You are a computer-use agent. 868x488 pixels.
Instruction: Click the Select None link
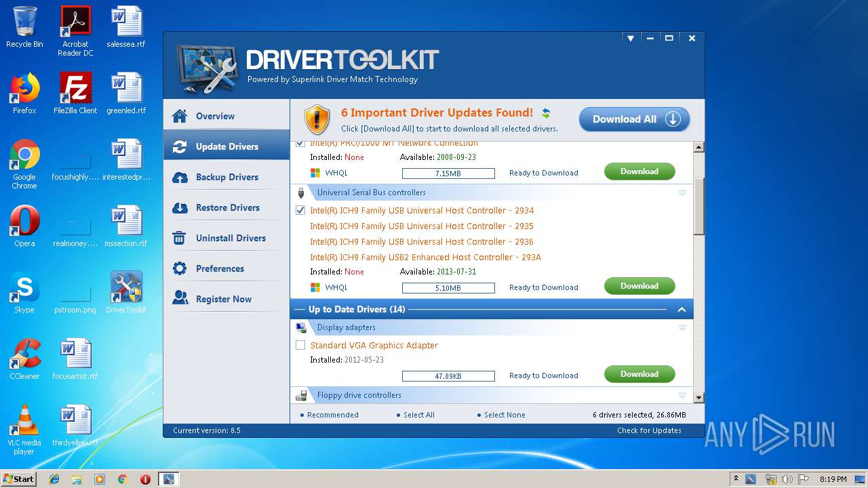click(x=505, y=415)
